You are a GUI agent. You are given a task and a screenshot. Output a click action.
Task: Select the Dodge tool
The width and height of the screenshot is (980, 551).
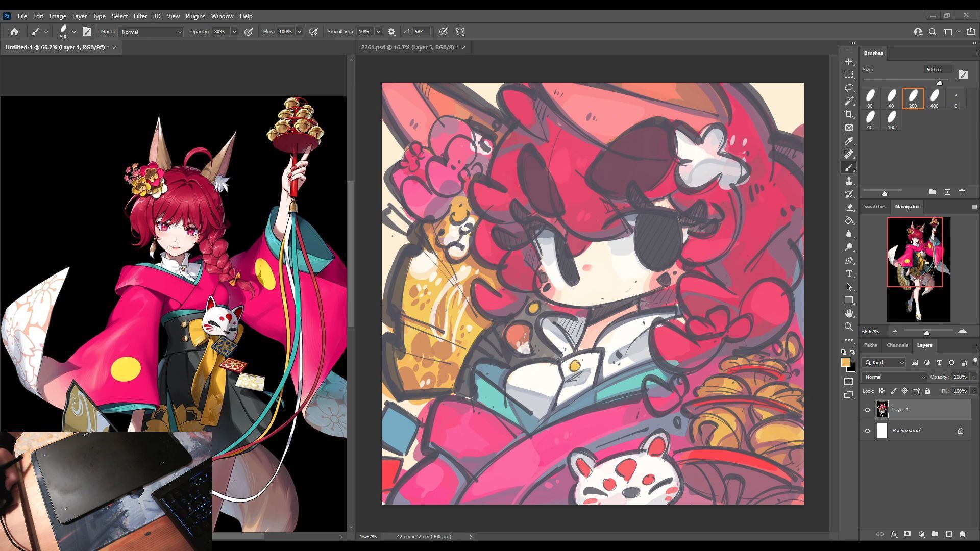point(849,247)
